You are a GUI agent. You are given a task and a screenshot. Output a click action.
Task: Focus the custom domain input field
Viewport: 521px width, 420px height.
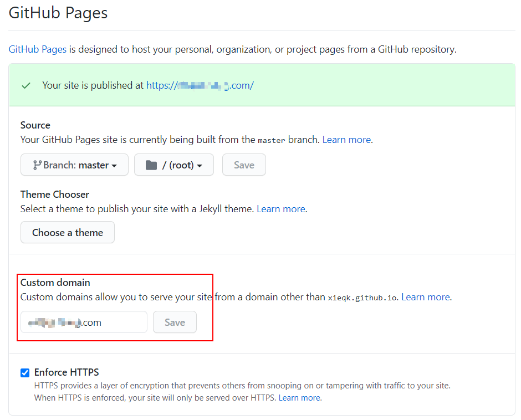[x=84, y=322]
